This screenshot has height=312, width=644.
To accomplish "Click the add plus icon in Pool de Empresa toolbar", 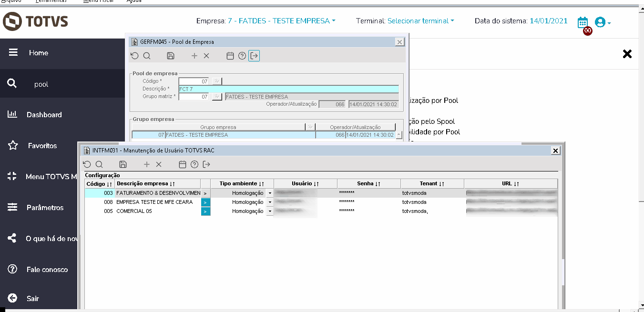I will pyautogui.click(x=194, y=56).
